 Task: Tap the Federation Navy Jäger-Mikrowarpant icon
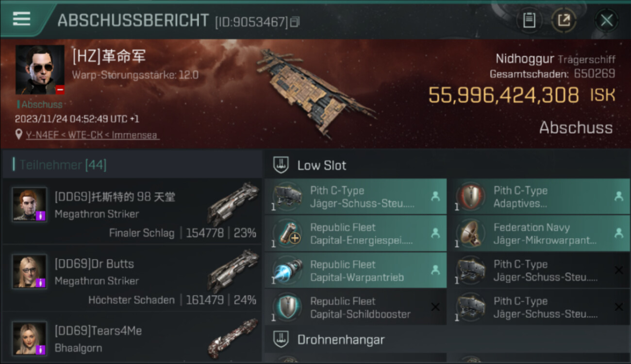pyautogui.click(x=471, y=233)
